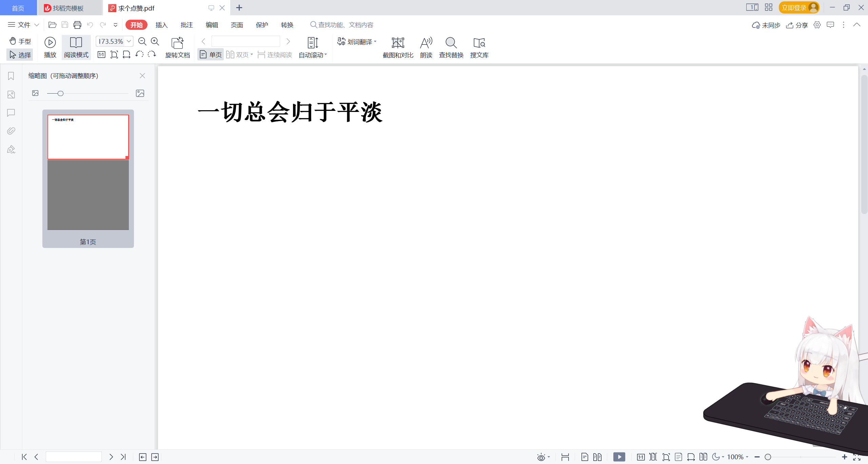Open the Screenshot and Compare (截图和对比) tool

pyautogui.click(x=398, y=43)
